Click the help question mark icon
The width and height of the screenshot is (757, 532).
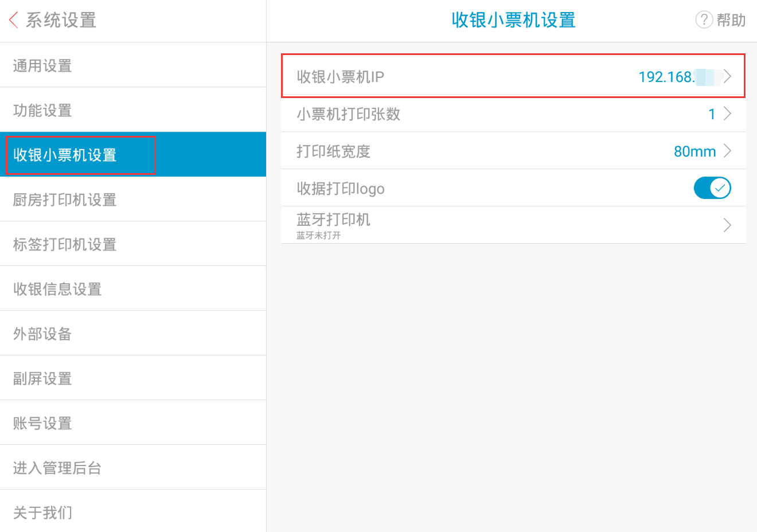pyautogui.click(x=704, y=20)
